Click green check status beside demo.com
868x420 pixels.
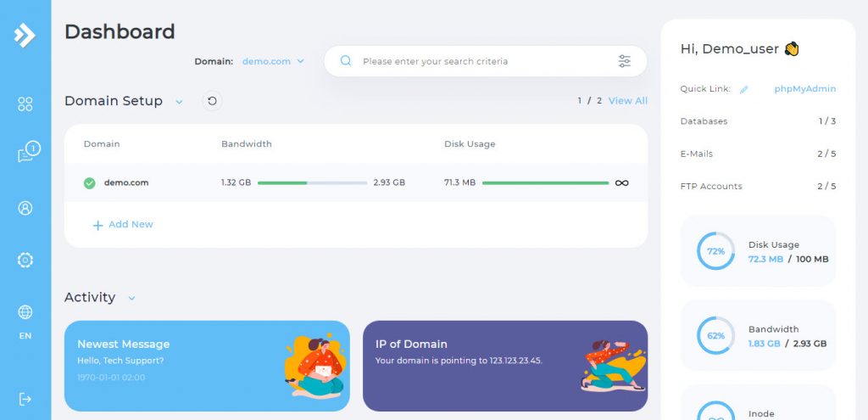click(x=90, y=183)
